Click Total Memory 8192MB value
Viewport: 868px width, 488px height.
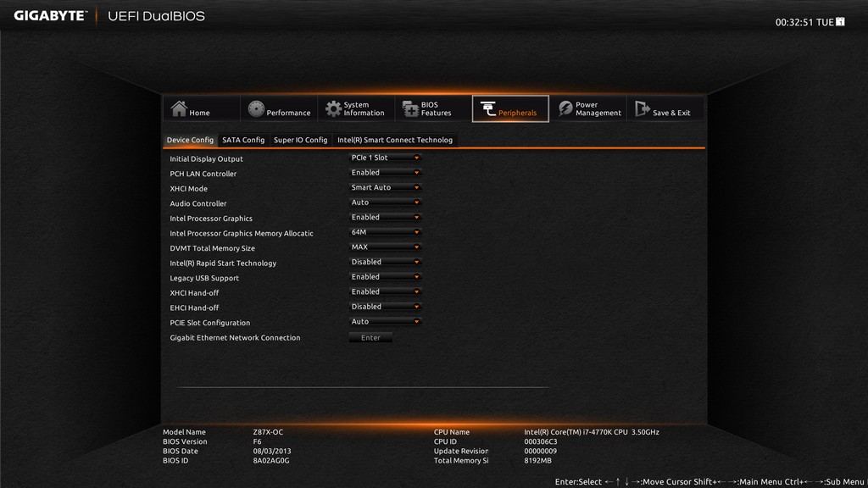(x=537, y=460)
